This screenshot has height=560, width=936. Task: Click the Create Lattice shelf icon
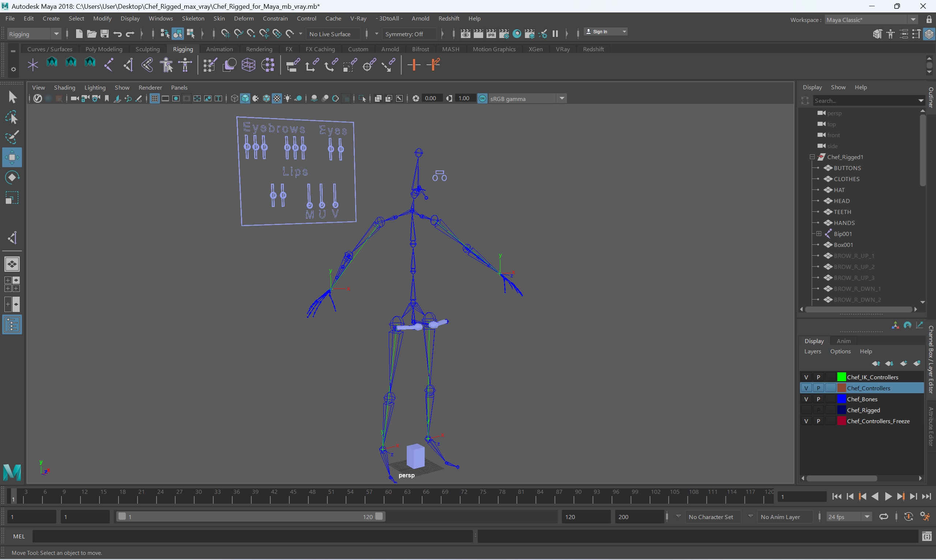click(248, 65)
